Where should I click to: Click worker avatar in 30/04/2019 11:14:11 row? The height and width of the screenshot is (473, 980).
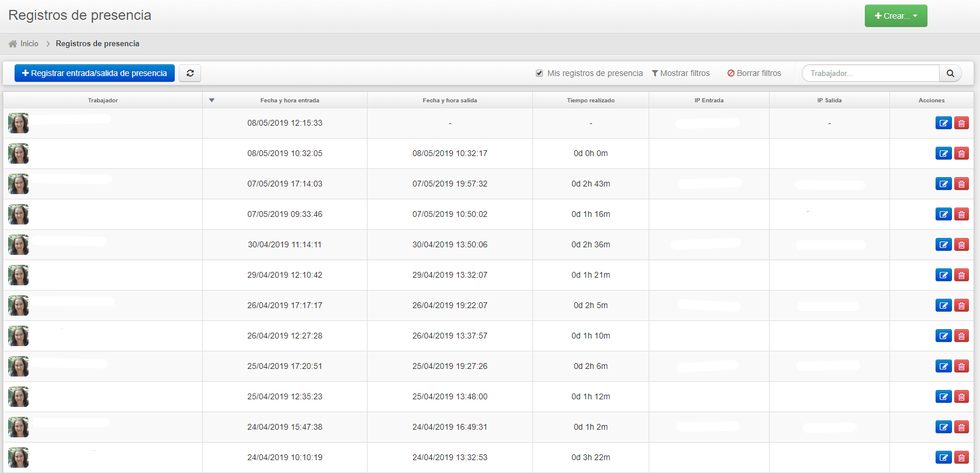coord(18,244)
